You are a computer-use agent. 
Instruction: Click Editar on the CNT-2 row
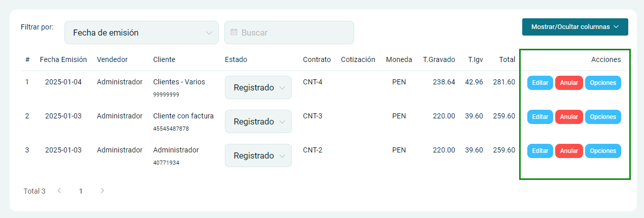[x=540, y=151]
